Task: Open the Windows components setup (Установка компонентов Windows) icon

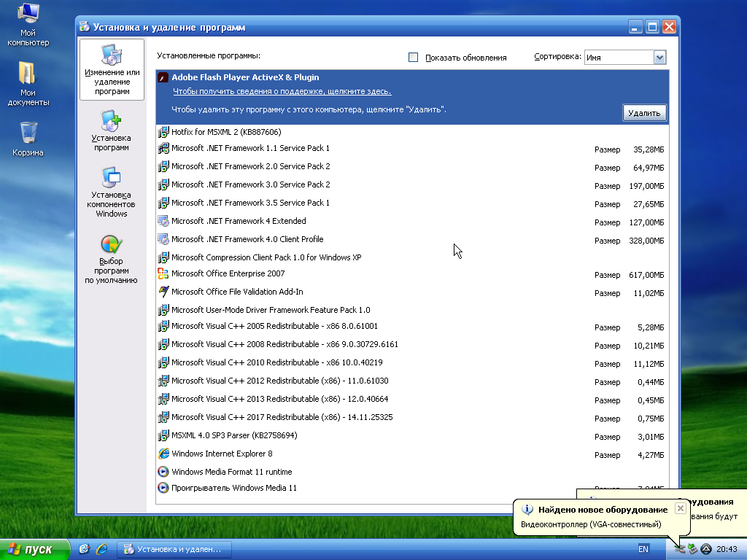Action: 111,177
